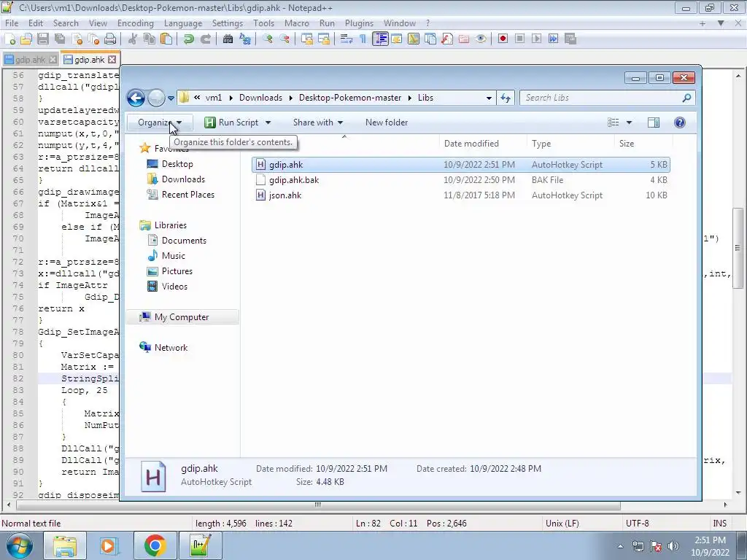Open the Share with dropdown
The width and height of the screenshot is (747, 560).
(x=318, y=122)
